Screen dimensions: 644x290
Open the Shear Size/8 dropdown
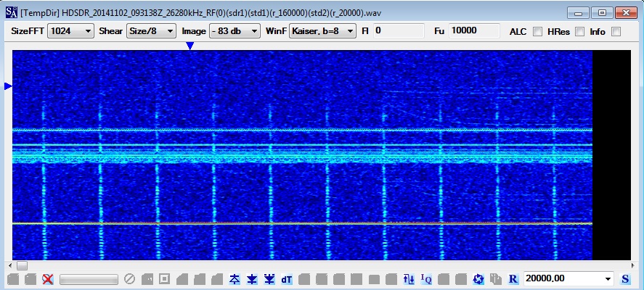pyautogui.click(x=151, y=30)
